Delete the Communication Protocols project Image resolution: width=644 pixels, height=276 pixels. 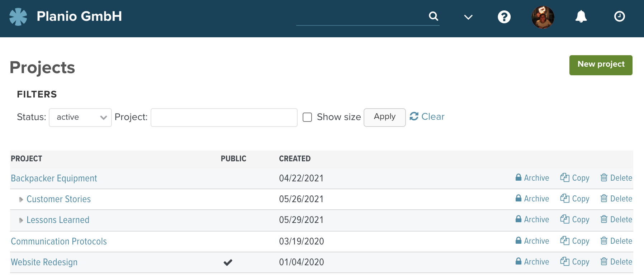pyautogui.click(x=616, y=241)
